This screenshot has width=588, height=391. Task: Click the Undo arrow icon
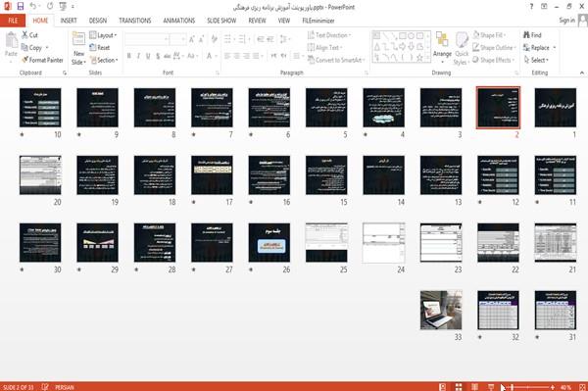33,7
